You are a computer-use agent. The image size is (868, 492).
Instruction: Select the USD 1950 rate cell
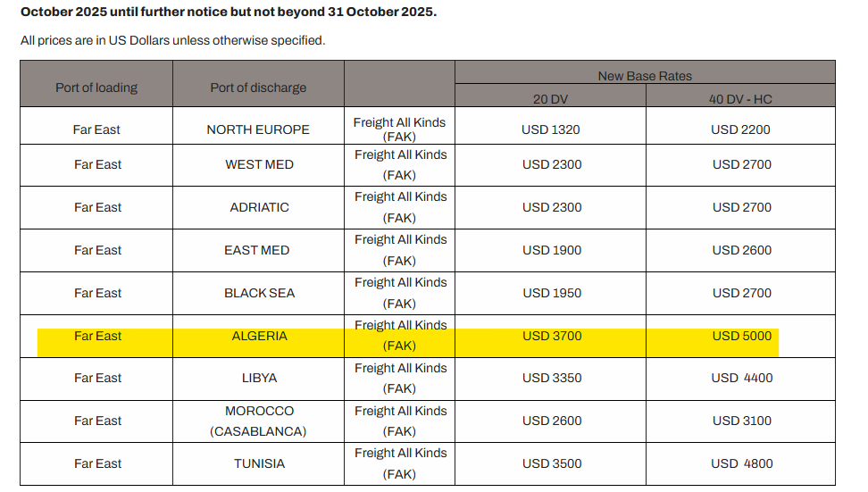551,293
